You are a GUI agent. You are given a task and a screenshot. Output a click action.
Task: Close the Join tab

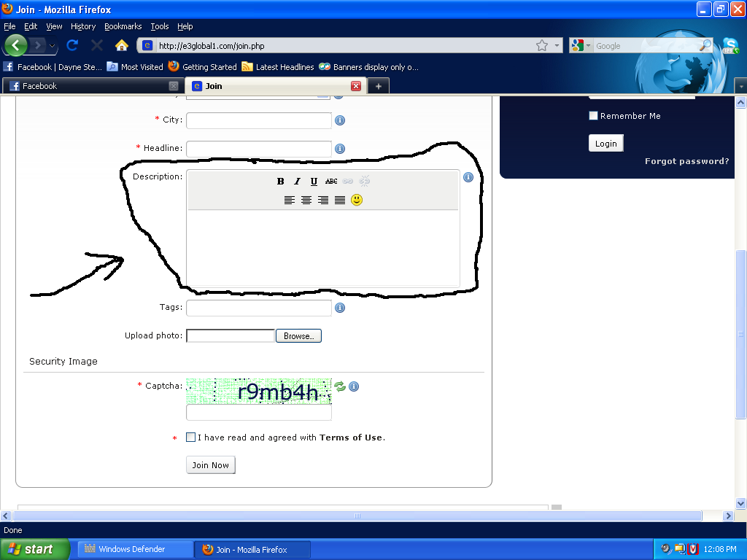coord(356,86)
